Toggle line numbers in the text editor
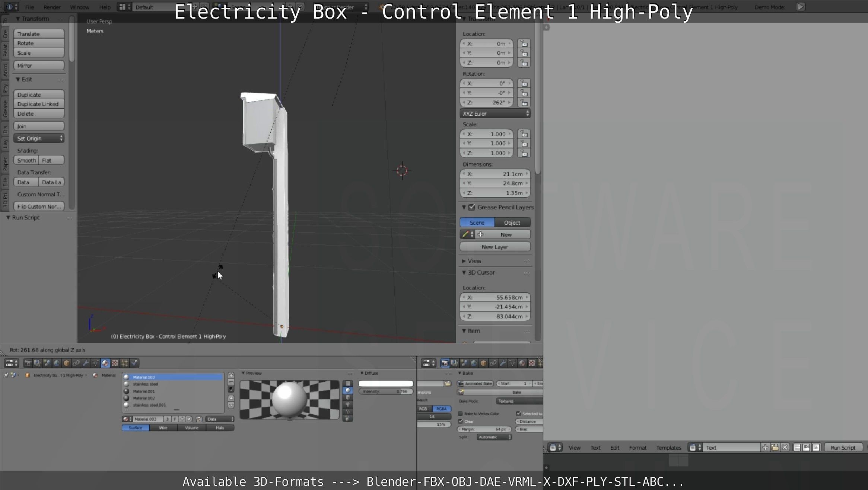 pos(797,448)
